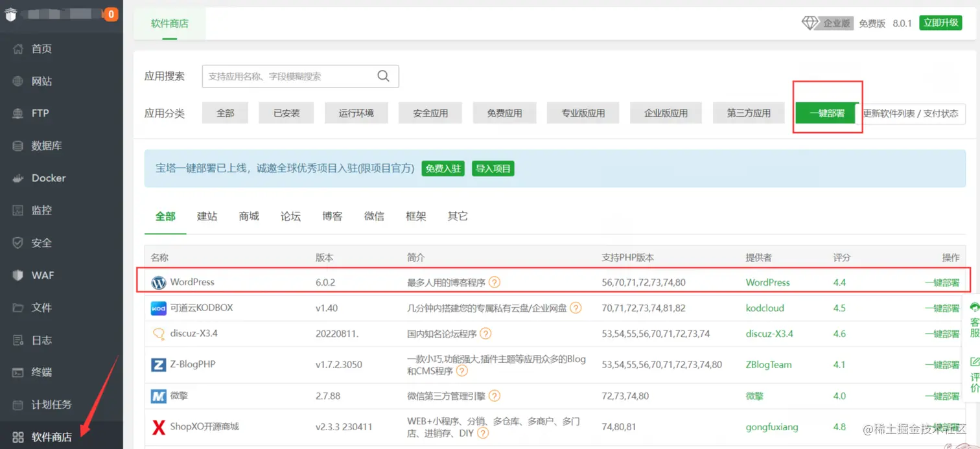Click the 日志 log icon
Viewport: 980px width, 449px height.
coord(18,340)
